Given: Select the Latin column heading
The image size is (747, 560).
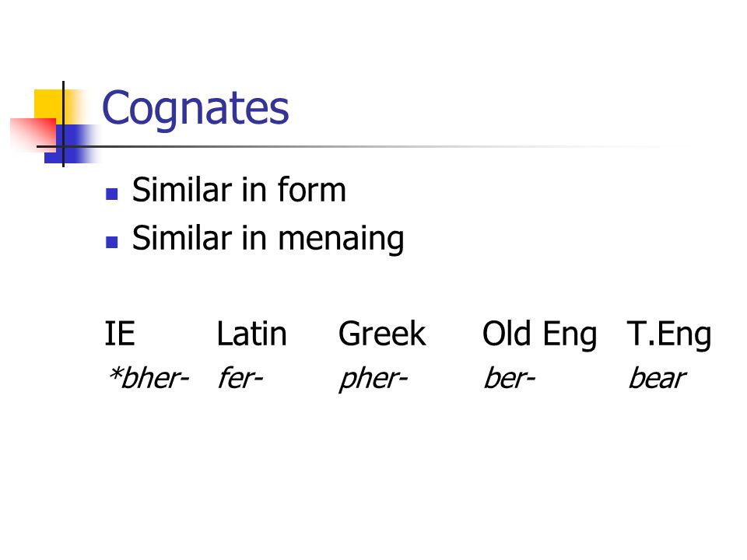Looking at the screenshot, I should pyautogui.click(x=251, y=334).
